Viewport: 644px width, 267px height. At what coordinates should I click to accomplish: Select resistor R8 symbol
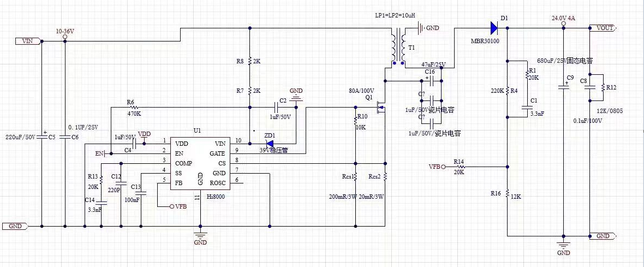[x=250, y=62]
